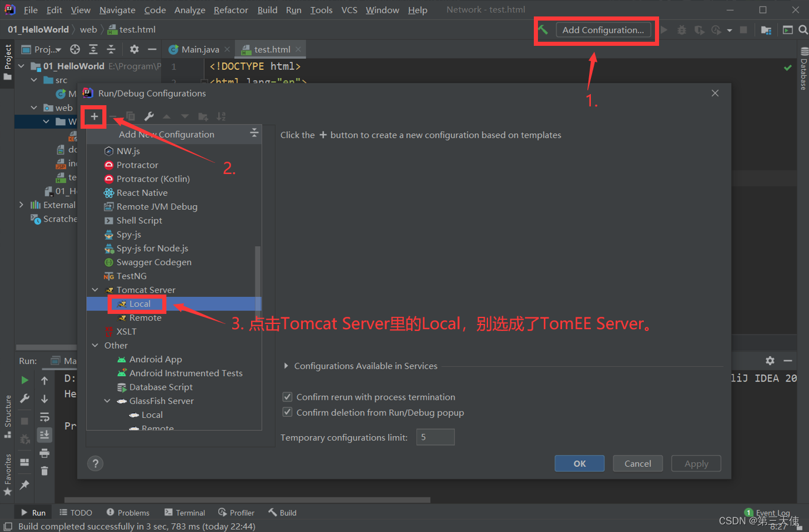Click the plus Add New Configuration button
The image size is (809, 532).
[x=94, y=116]
